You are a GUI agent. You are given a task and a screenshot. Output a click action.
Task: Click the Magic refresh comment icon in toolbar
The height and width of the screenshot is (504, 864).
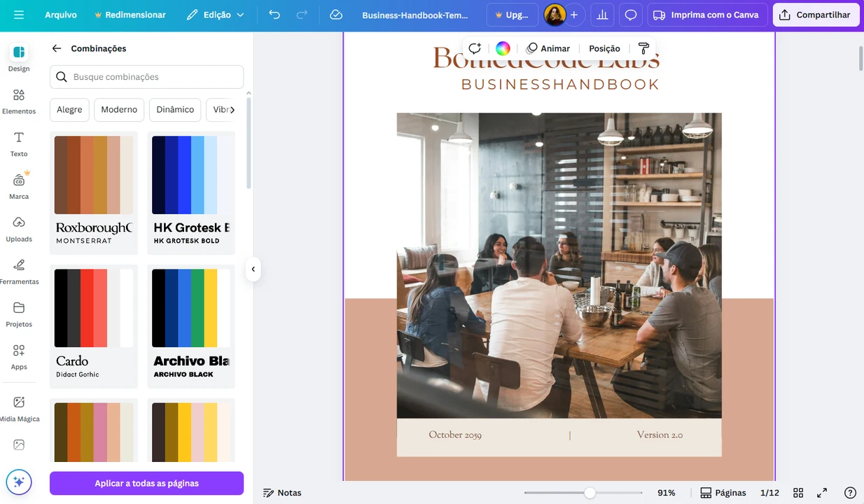click(x=475, y=48)
